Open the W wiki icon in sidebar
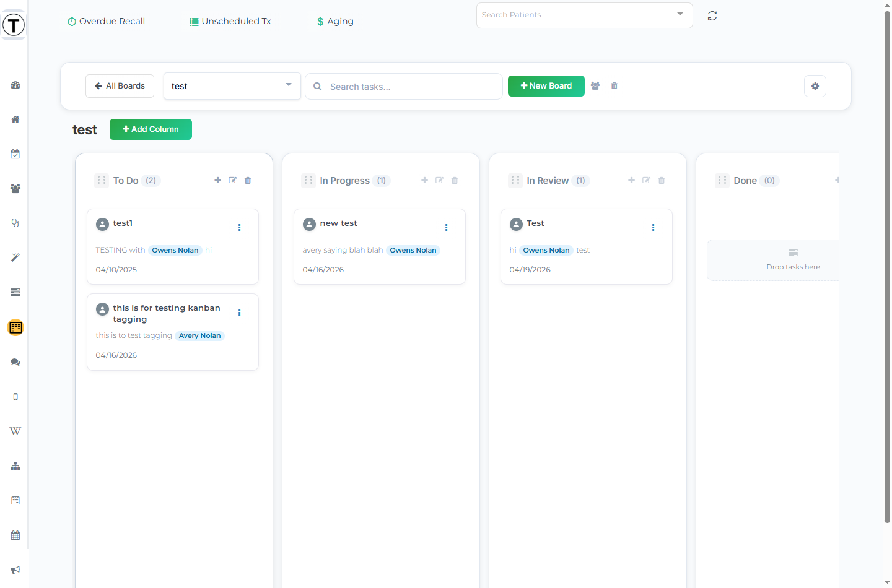 pos(15,431)
